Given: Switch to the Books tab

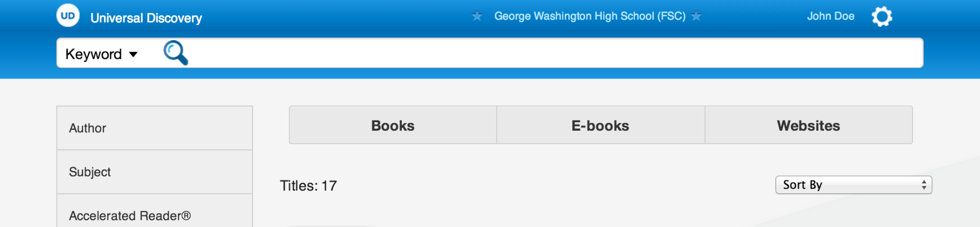Looking at the screenshot, I should 393,125.
